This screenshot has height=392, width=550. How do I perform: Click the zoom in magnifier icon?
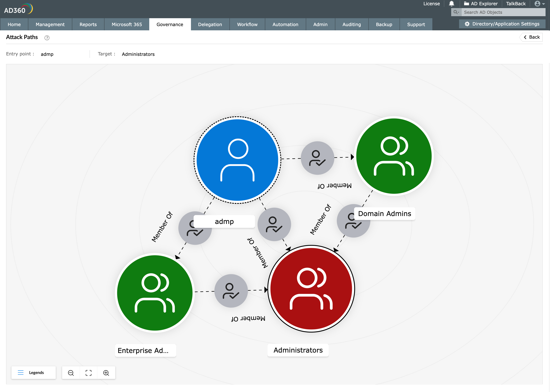coord(106,373)
